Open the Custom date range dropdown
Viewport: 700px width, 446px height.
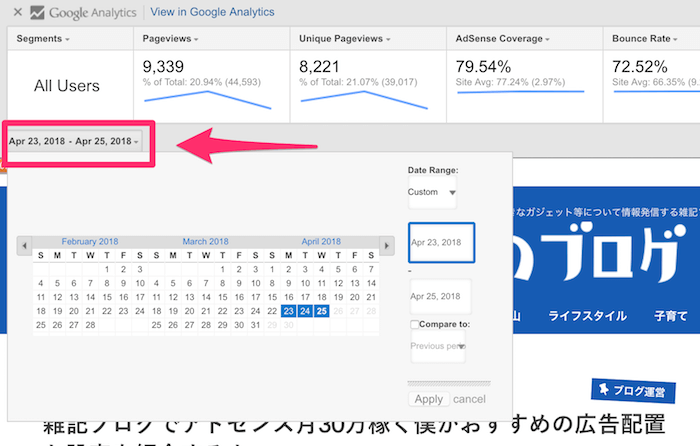pos(432,192)
